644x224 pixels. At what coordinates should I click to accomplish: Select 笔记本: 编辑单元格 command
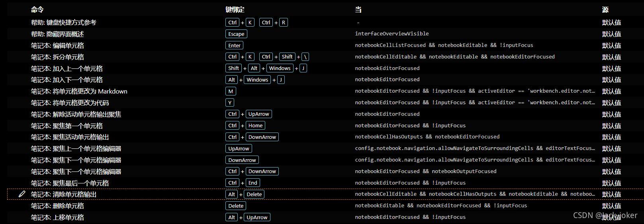(57, 46)
